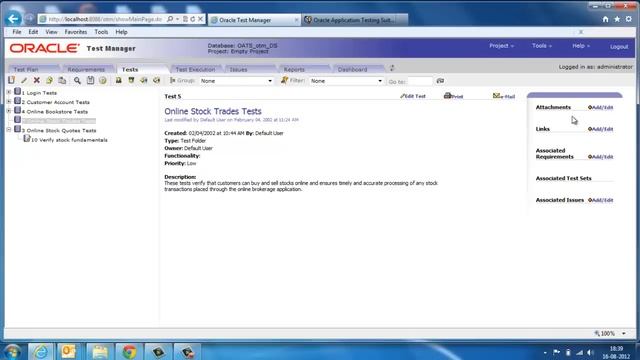
Task: Open the Project dropdown menu
Action: click(x=501, y=46)
